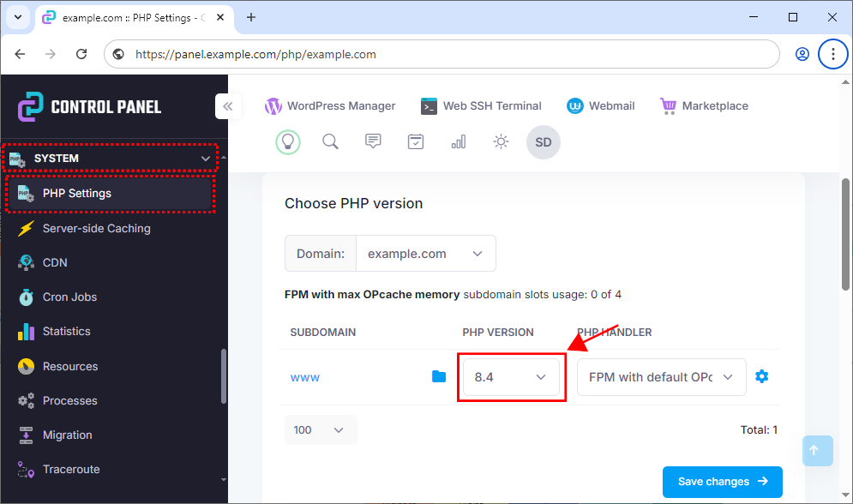Viewport: 853px width, 504px height.
Task: Open the SD user avatar menu
Action: 544,142
